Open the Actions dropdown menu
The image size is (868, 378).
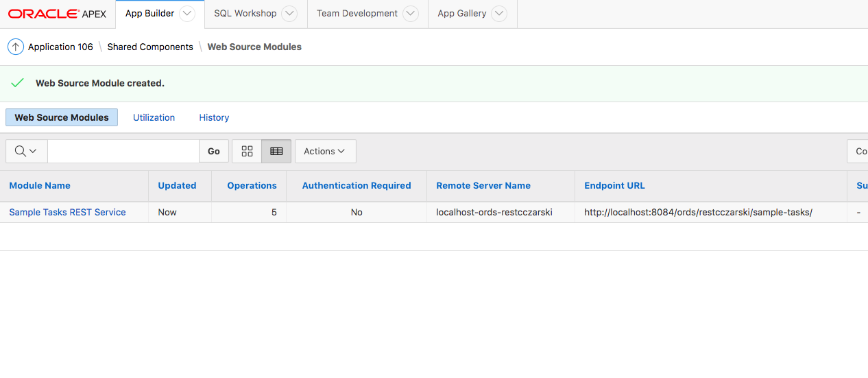point(325,151)
